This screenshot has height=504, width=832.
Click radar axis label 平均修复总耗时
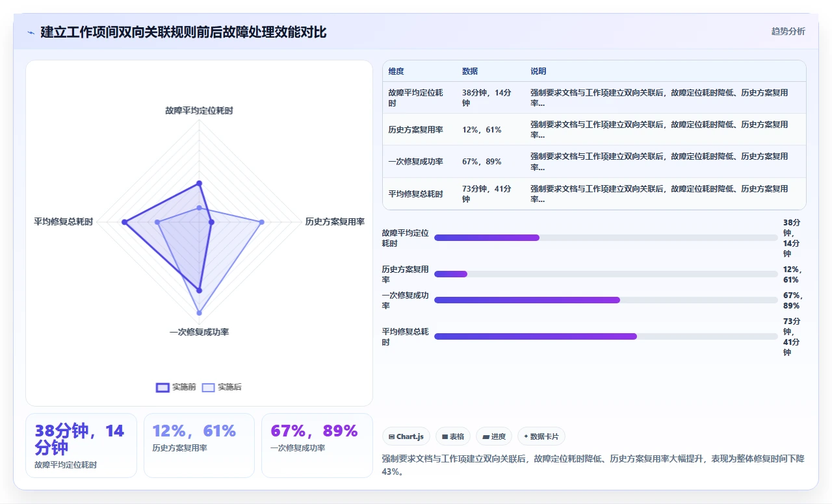click(64, 222)
